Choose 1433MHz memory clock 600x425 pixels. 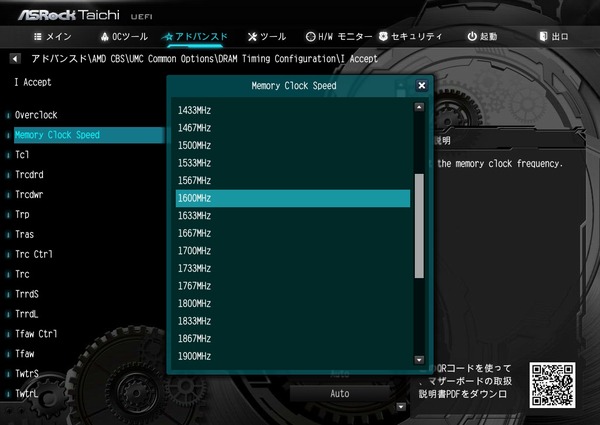pyautogui.click(x=293, y=110)
